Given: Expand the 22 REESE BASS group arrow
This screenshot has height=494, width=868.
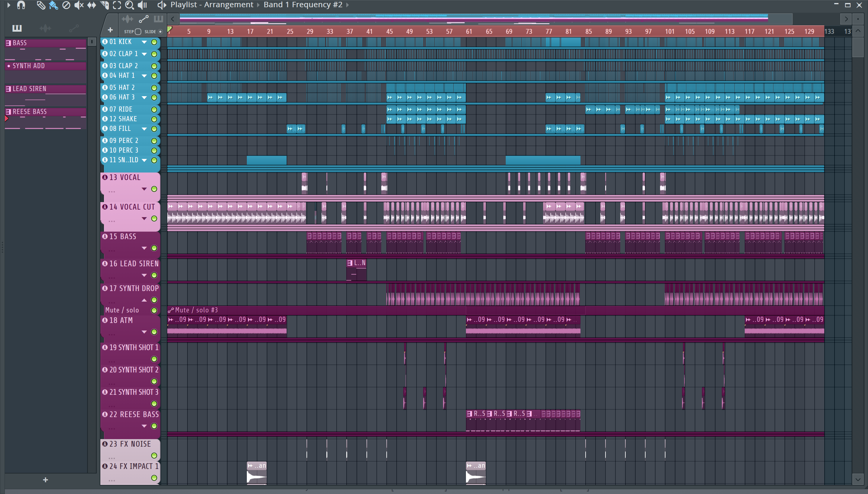Looking at the screenshot, I should (x=144, y=426).
